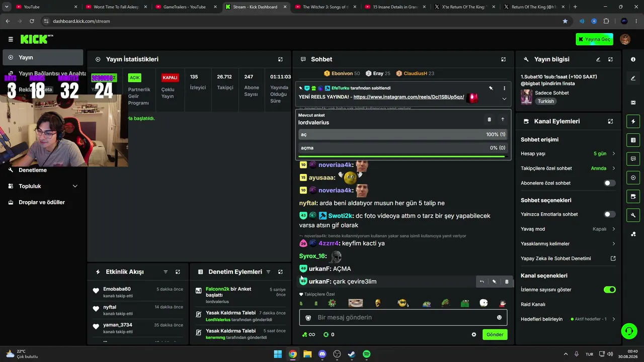Switch to the GameTrailers - YouTube tab
644x362 pixels.
(185, 7)
